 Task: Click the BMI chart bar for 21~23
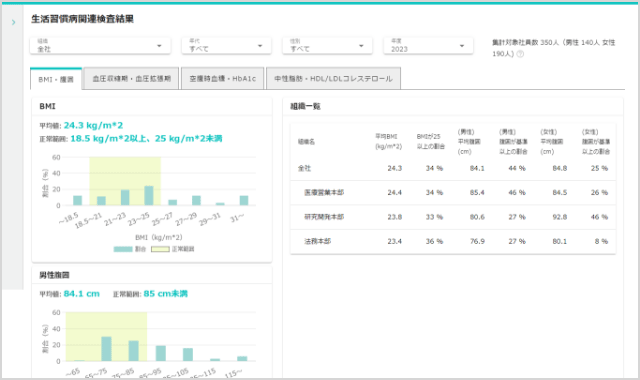(125, 198)
